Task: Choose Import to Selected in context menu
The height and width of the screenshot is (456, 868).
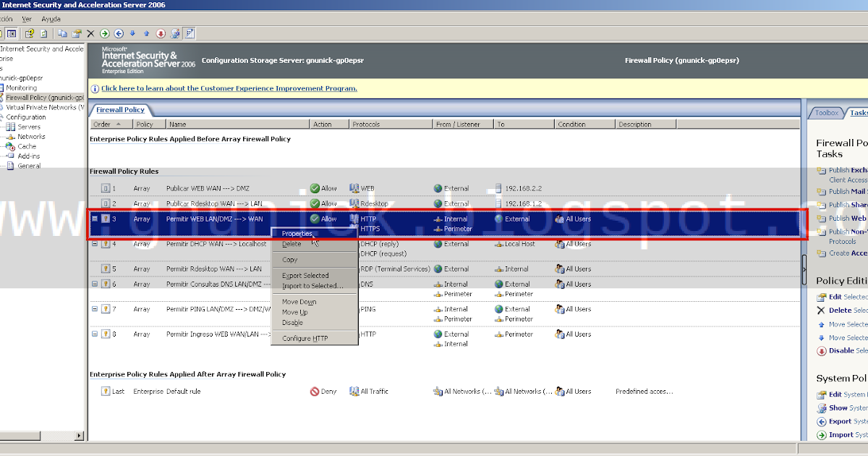Action: 314,286
